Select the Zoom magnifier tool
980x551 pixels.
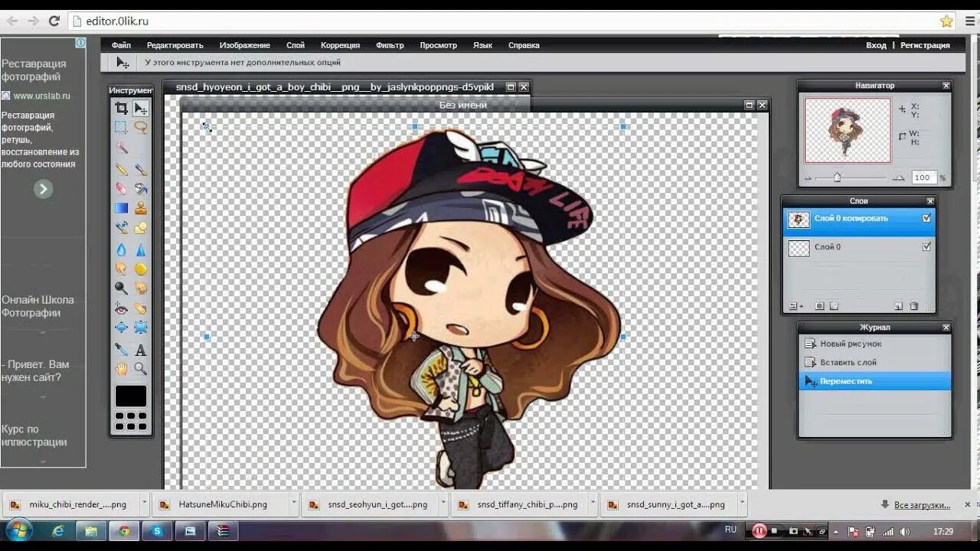tap(141, 369)
